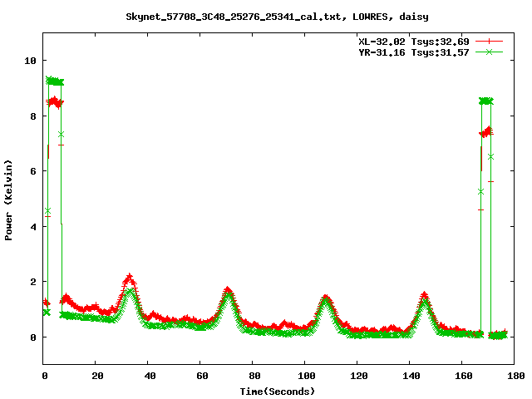Screen dimensions: 532x399
Task: Click legend entry 'XL-32.02 Tsys:32.69'
Action: pyautogui.click(x=414, y=42)
